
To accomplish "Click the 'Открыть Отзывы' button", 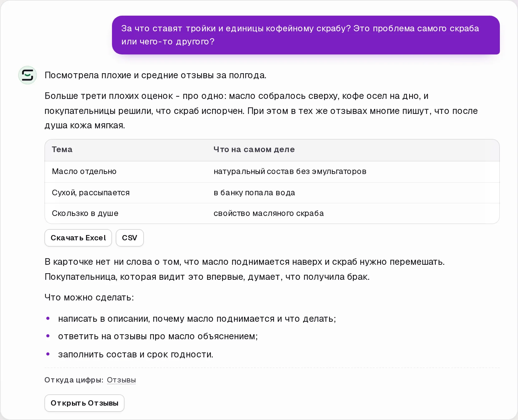I will 84,403.
